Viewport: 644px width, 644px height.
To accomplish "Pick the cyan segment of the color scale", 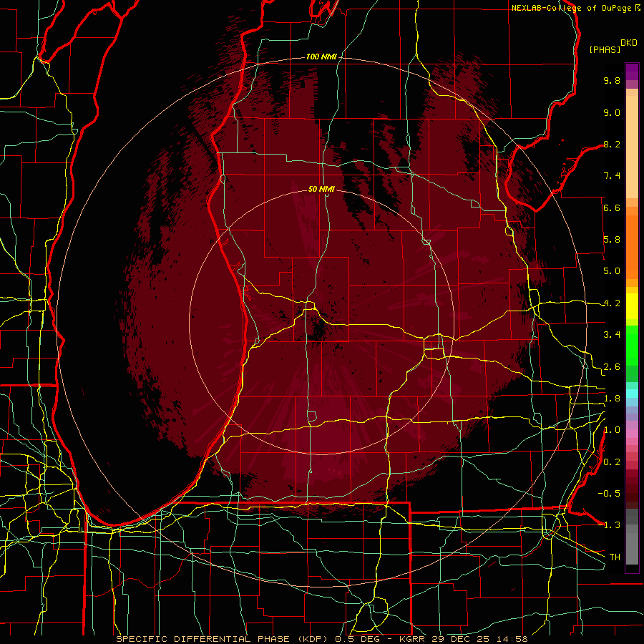I will [x=632, y=394].
